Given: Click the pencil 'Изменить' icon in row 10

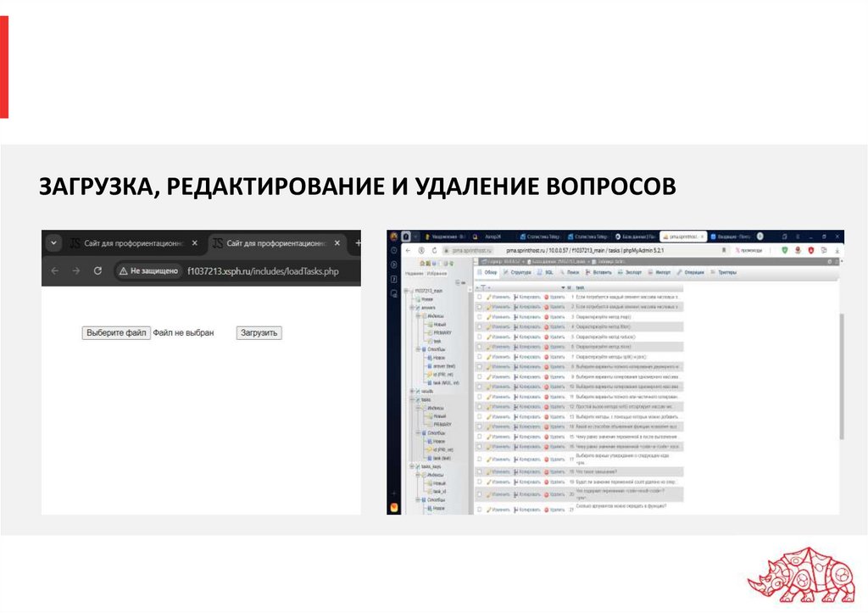Looking at the screenshot, I should pos(489,387).
